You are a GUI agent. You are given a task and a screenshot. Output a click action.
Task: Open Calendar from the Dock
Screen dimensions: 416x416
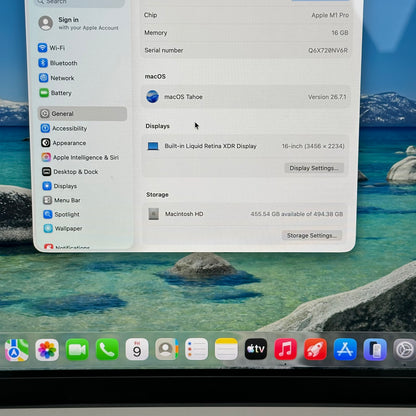[x=137, y=350]
